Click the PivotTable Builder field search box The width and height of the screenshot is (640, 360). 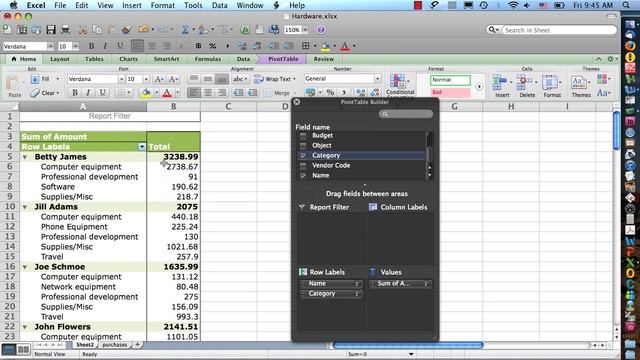click(405, 114)
